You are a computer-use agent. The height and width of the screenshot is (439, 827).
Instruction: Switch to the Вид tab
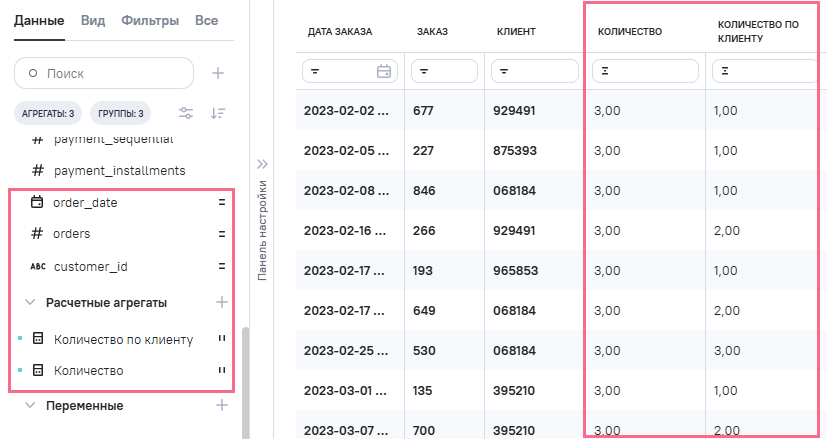click(x=92, y=20)
